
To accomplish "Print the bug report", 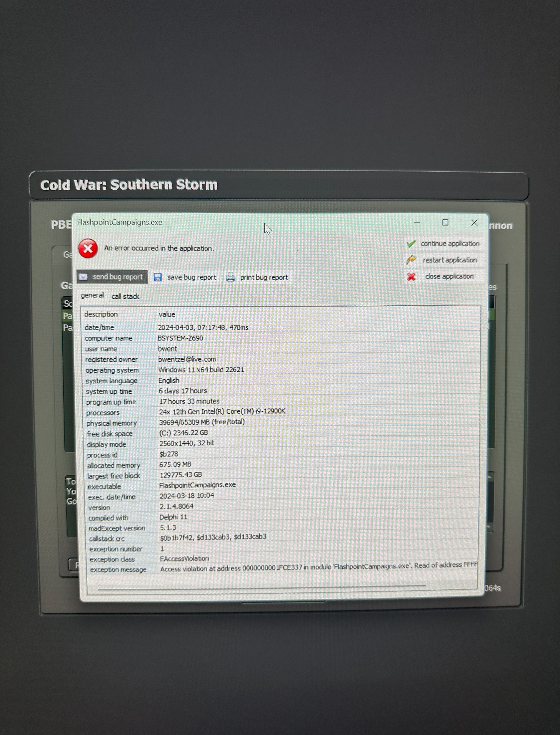I will (x=257, y=278).
